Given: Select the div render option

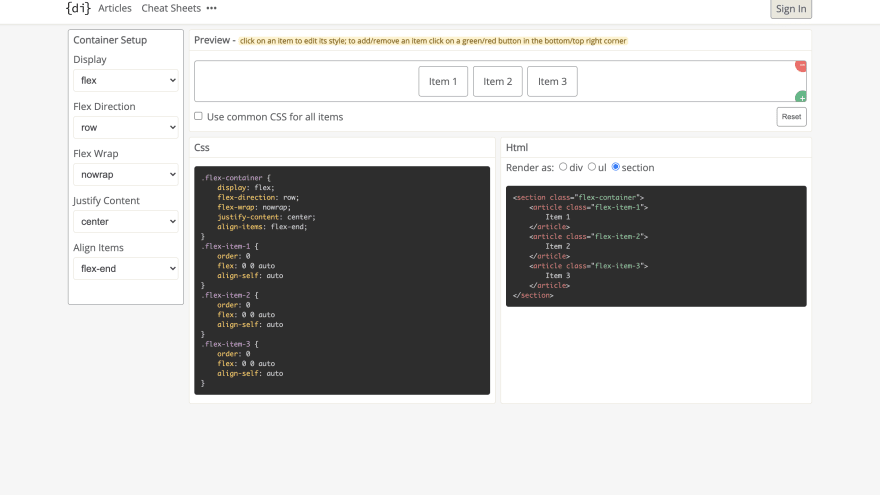Looking at the screenshot, I should pyautogui.click(x=563, y=167).
